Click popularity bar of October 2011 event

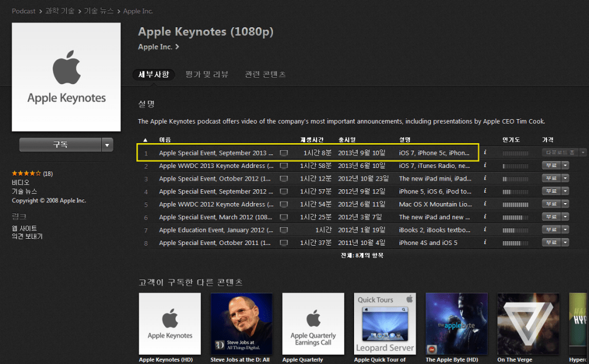pyautogui.click(x=515, y=243)
